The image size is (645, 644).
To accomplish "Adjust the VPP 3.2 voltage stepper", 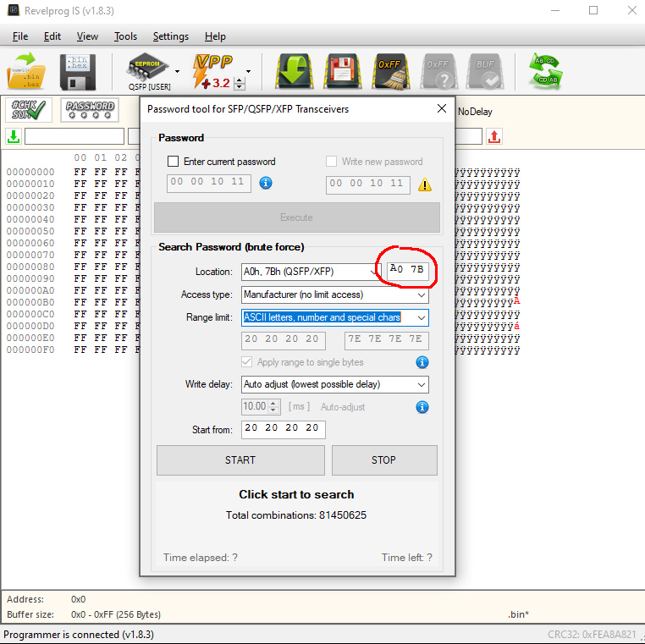I will 239,84.
